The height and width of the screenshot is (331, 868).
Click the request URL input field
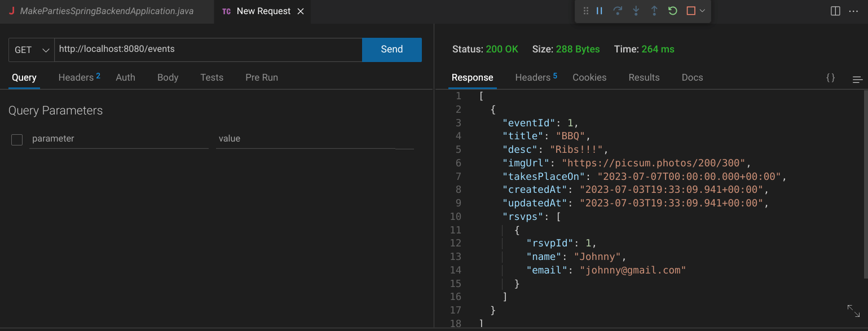[208, 50]
